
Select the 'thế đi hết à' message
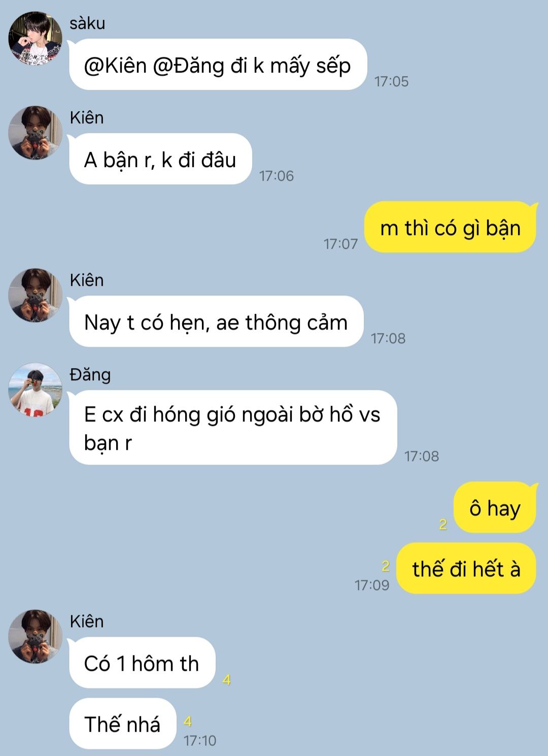pos(466,568)
